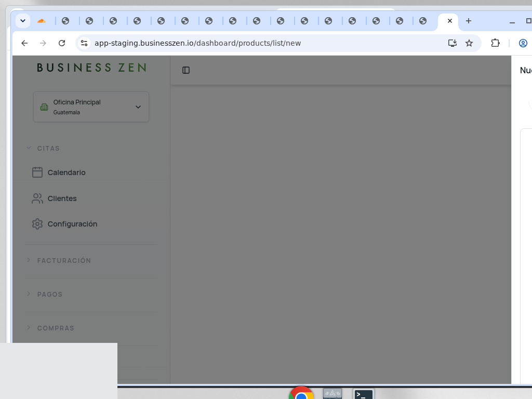532x399 pixels.
Task: Expand the PAGOS section
Action: click(x=45, y=294)
